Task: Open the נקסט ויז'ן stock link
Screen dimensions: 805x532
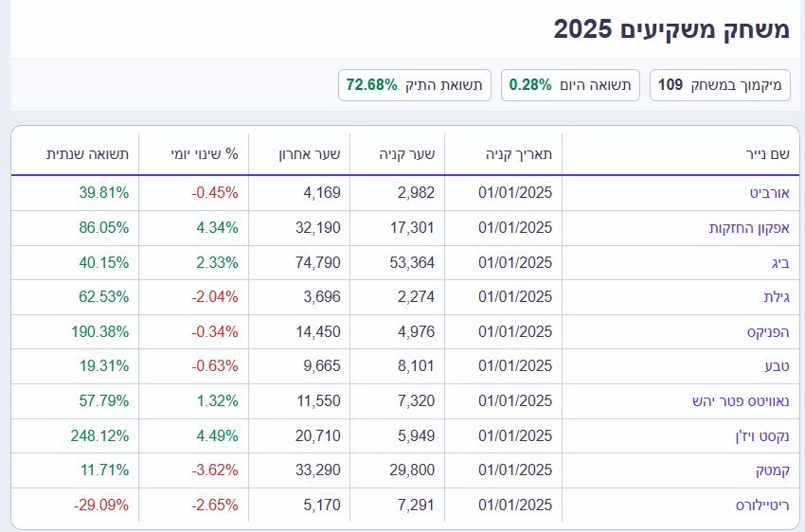Action: click(761, 436)
